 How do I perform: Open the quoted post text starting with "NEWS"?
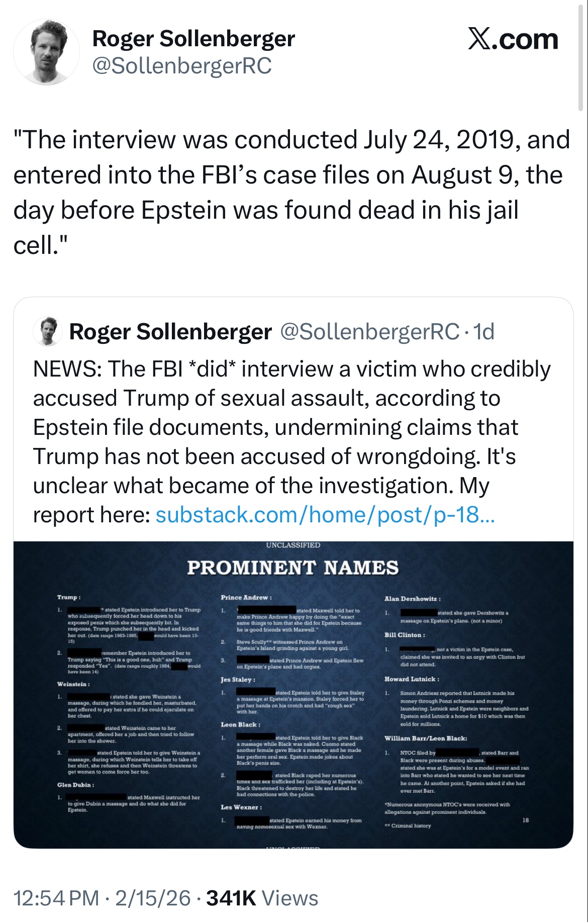291,427
